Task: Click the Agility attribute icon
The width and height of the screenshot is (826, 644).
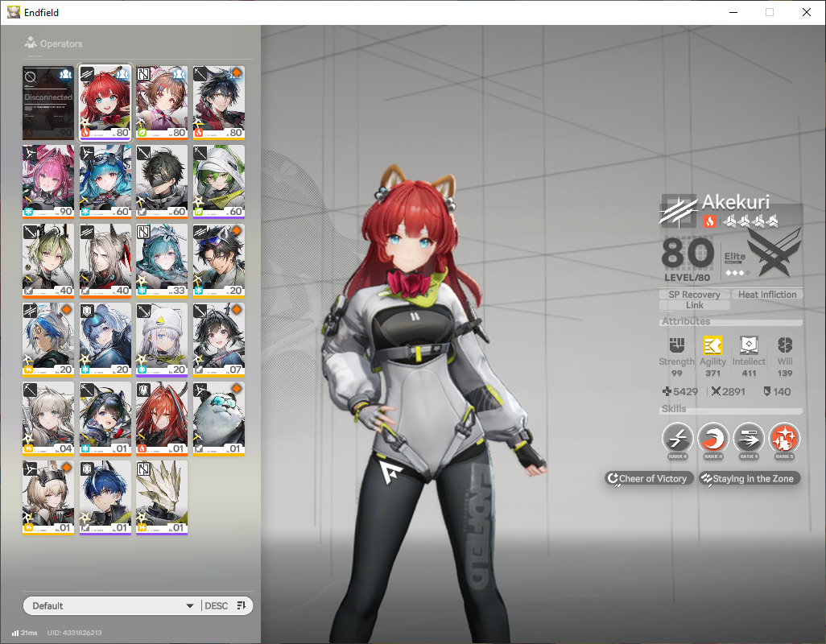Action: click(x=712, y=345)
